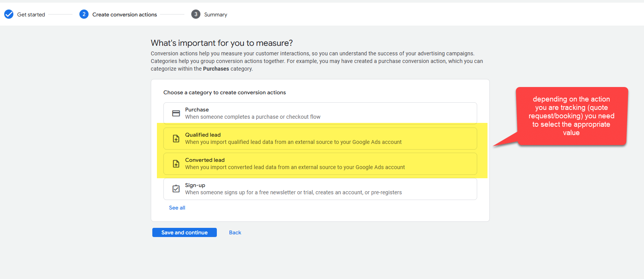Click the step 2 number circle
This screenshot has height=279, width=644.
(84, 15)
